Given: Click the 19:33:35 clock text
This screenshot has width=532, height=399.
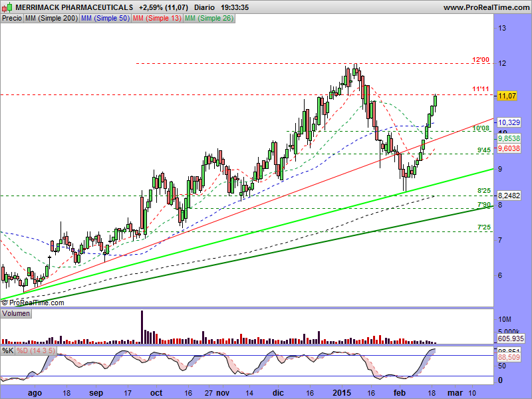Looking at the screenshot, I should click(x=235, y=7).
